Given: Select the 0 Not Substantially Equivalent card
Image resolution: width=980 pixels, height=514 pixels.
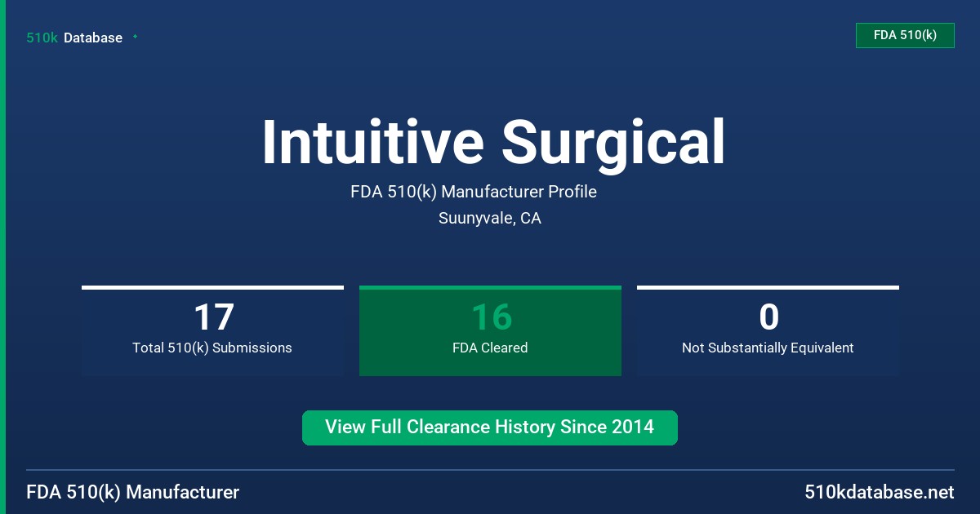Looking at the screenshot, I should coord(768,330).
